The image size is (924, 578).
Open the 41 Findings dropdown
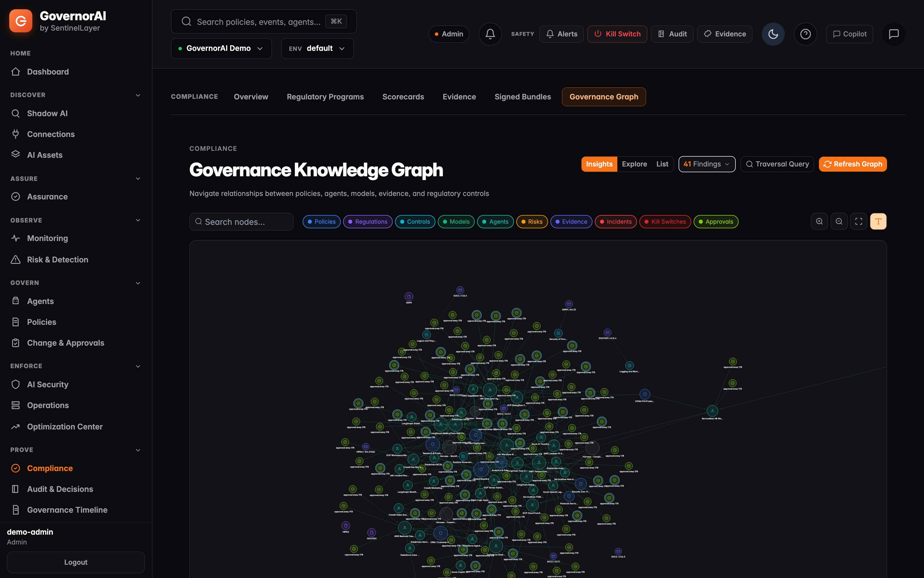coord(707,164)
